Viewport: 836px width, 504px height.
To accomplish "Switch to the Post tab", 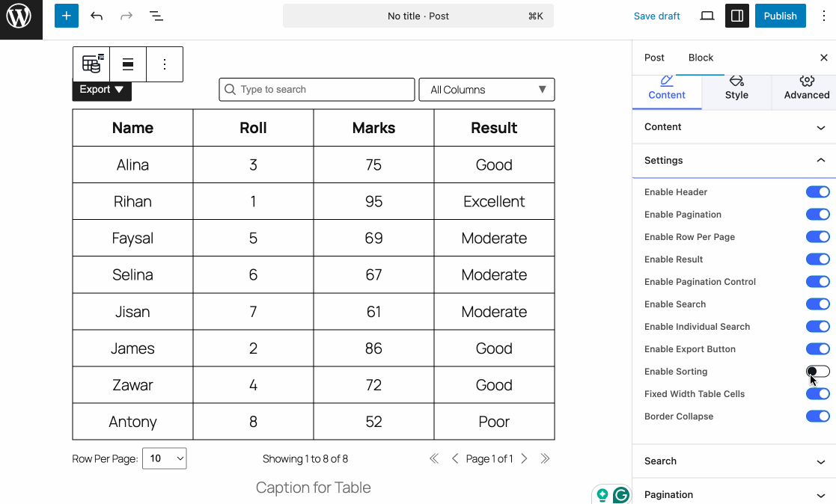I will click(x=654, y=57).
